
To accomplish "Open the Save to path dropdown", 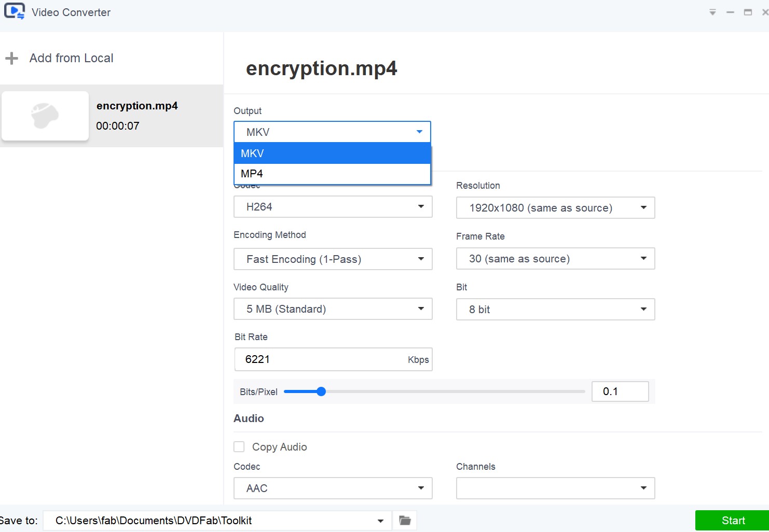I will click(380, 521).
